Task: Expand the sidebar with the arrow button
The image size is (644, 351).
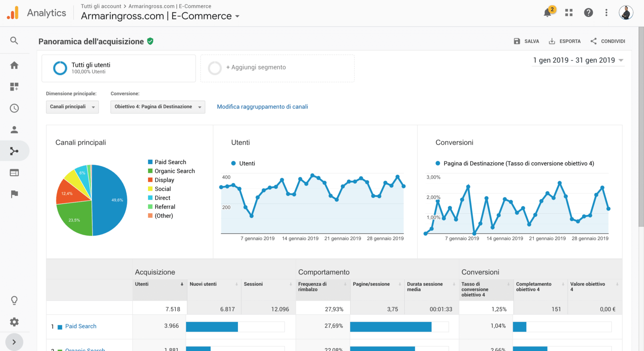Action: [14, 342]
